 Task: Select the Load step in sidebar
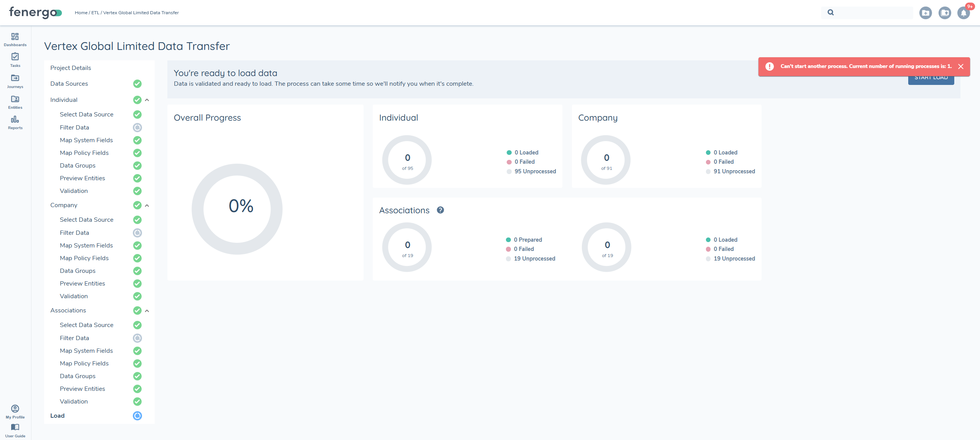[58, 416]
